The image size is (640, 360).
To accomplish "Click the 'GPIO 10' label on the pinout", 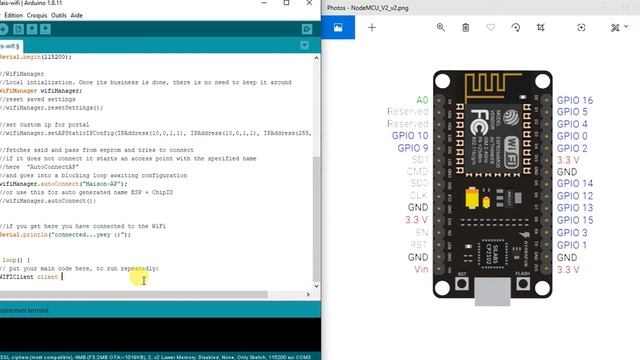I will tap(410, 136).
